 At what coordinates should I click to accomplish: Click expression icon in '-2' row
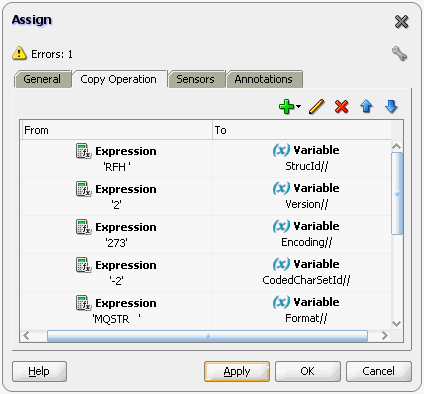83,265
